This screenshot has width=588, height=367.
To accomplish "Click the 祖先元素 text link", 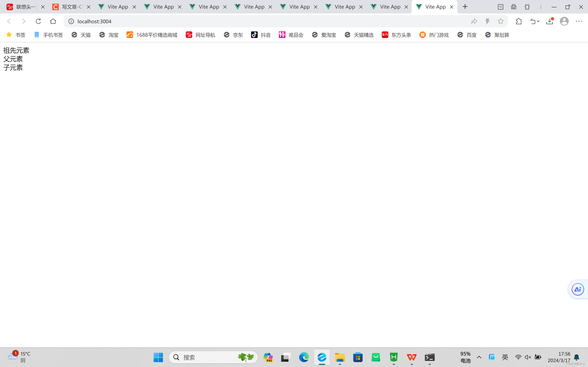I will [16, 50].
